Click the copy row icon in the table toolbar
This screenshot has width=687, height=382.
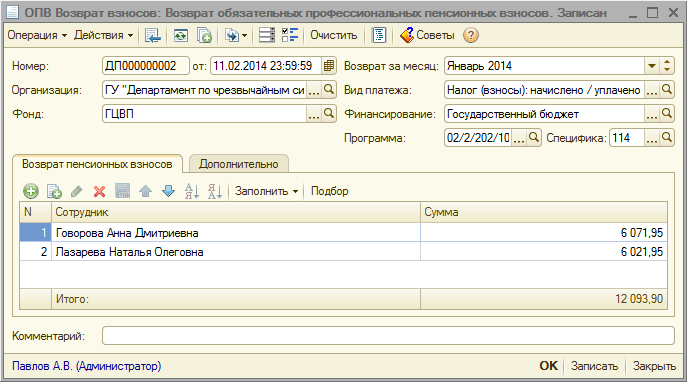pyautogui.click(x=54, y=191)
